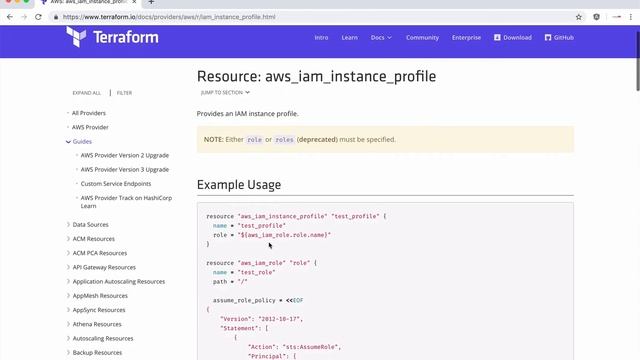Click Filter in the sidebar

pyautogui.click(x=124, y=93)
